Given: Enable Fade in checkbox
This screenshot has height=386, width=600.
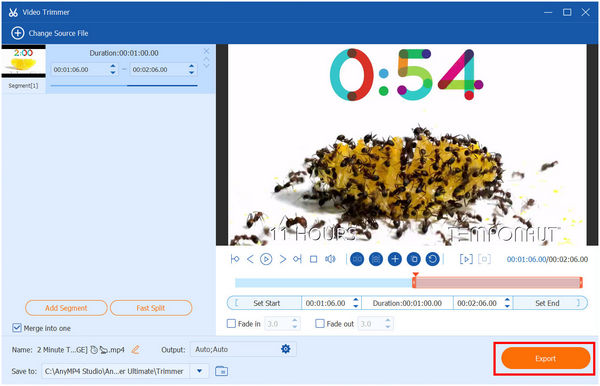Looking at the screenshot, I should (231, 324).
